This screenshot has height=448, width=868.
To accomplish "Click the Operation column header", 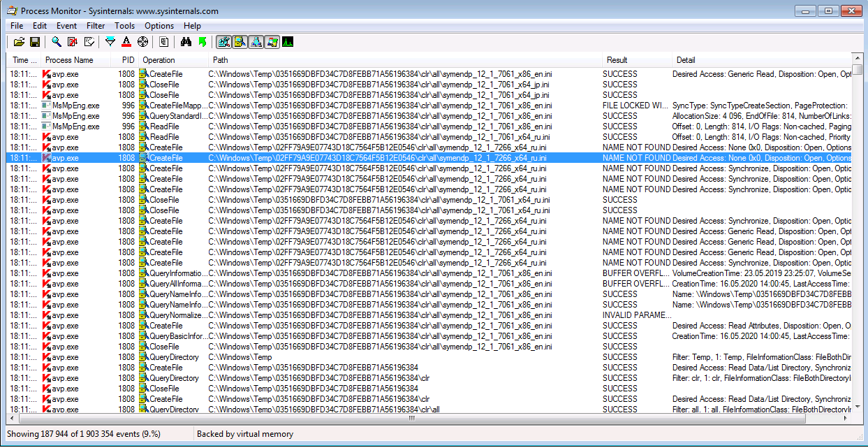I will point(172,60).
